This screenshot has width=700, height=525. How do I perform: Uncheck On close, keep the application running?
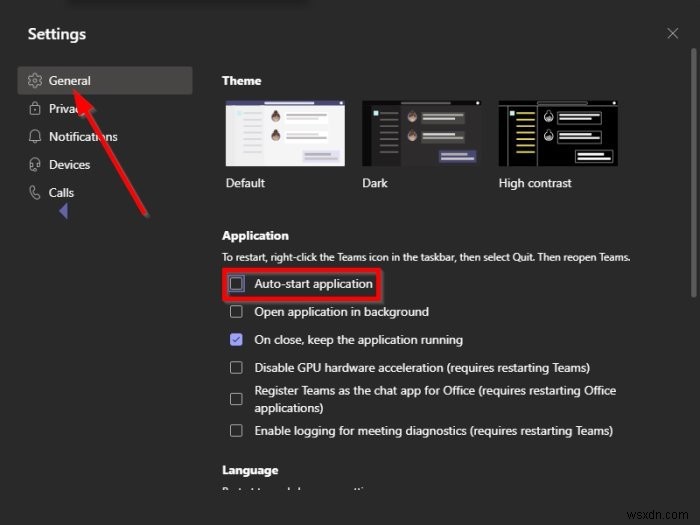click(236, 340)
